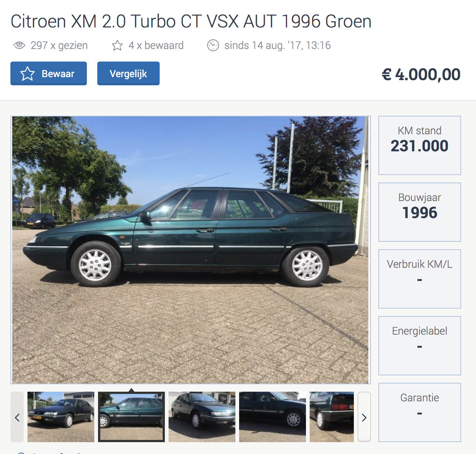Click the listing title Citroen XM 2.0 Turbo
476x454 pixels.
click(191, 21)
